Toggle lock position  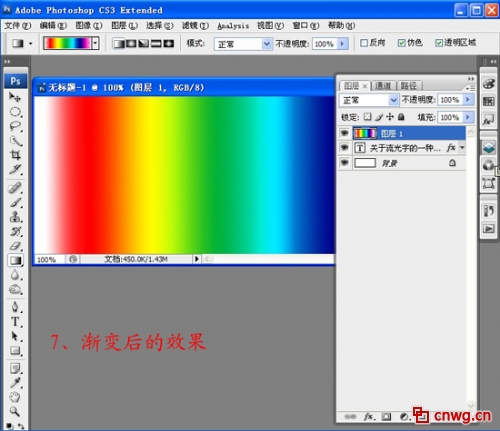(390, 117)
